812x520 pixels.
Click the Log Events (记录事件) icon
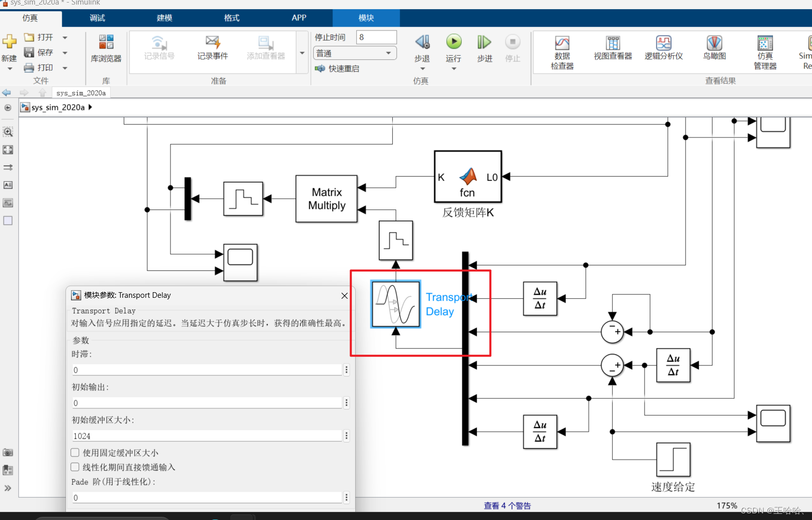coord(213,48)
